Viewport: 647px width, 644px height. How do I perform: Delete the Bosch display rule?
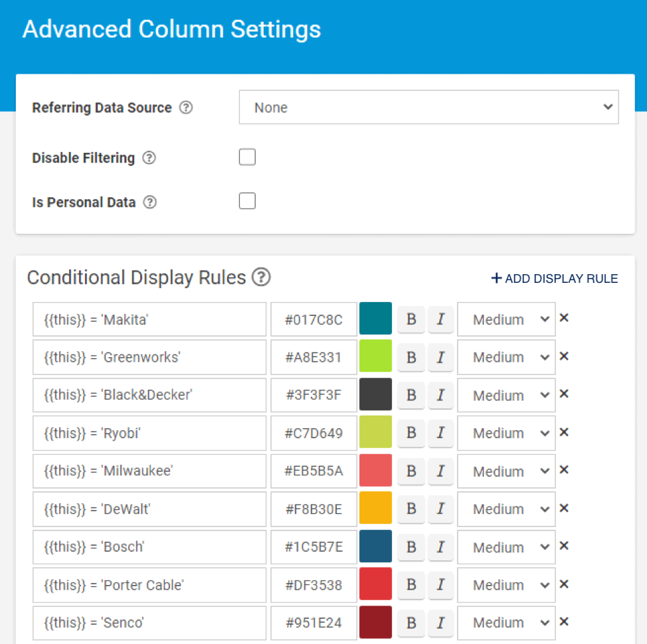click(564, 546)
